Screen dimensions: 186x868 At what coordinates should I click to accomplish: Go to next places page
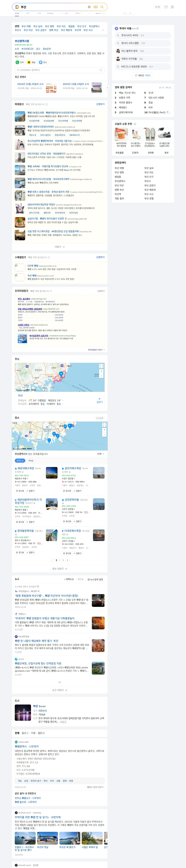coord(67,560)
